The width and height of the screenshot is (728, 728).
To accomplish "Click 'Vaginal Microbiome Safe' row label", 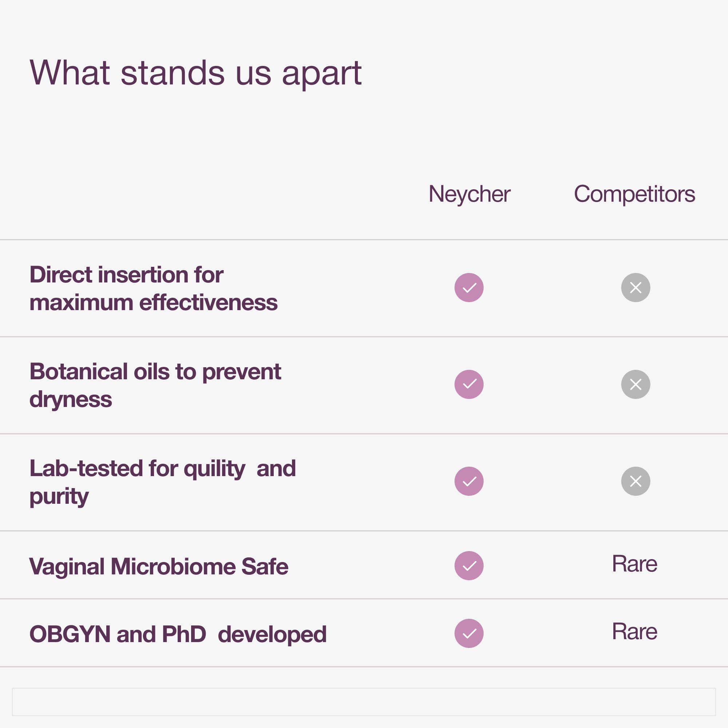I will 159,566.
